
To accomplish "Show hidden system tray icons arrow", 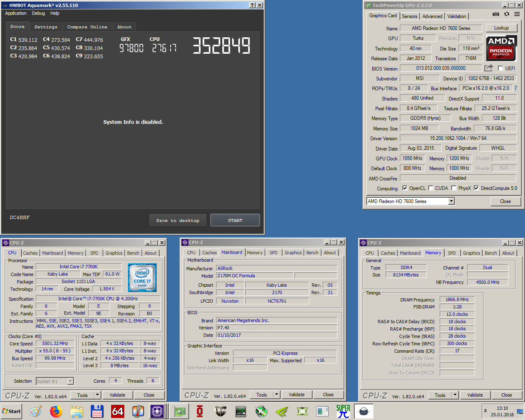I will (x=485, y=411).
